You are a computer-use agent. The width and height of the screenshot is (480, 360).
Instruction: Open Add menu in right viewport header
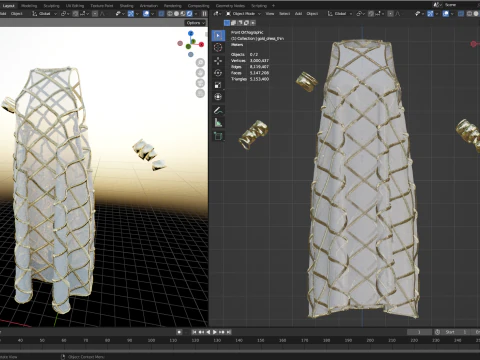click(x=298, y=14)
